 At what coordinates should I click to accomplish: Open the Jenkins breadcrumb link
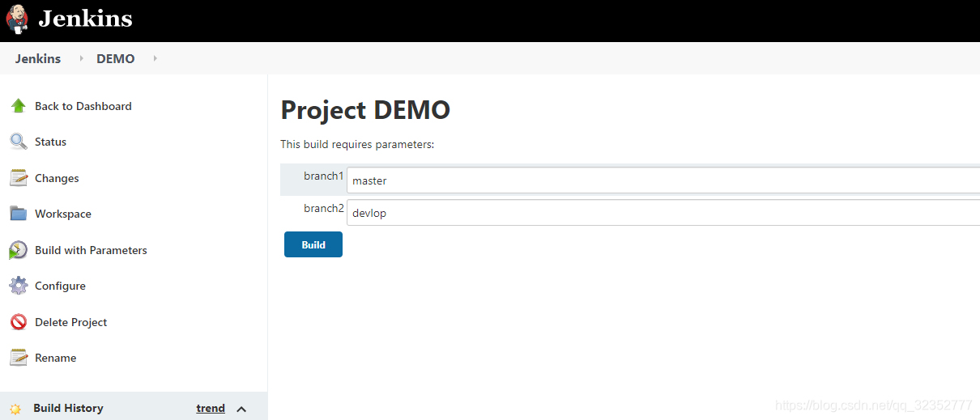coord(38,58)
